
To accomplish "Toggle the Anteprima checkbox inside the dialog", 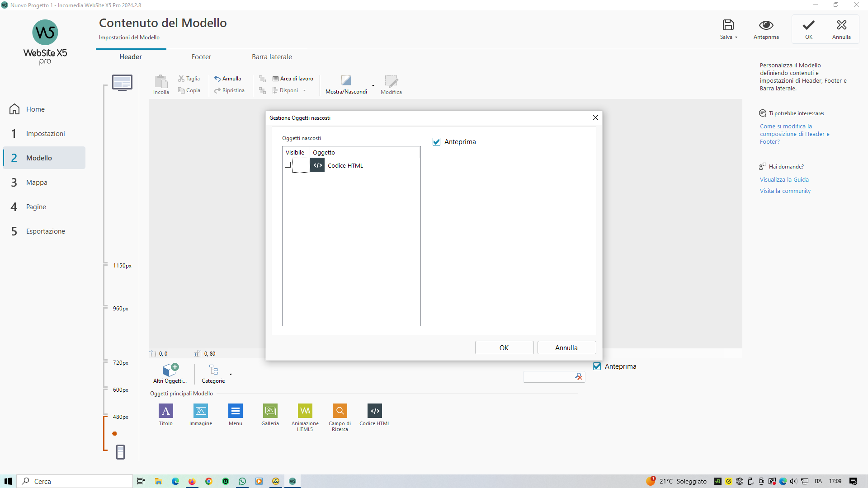I will coord(437,142).
